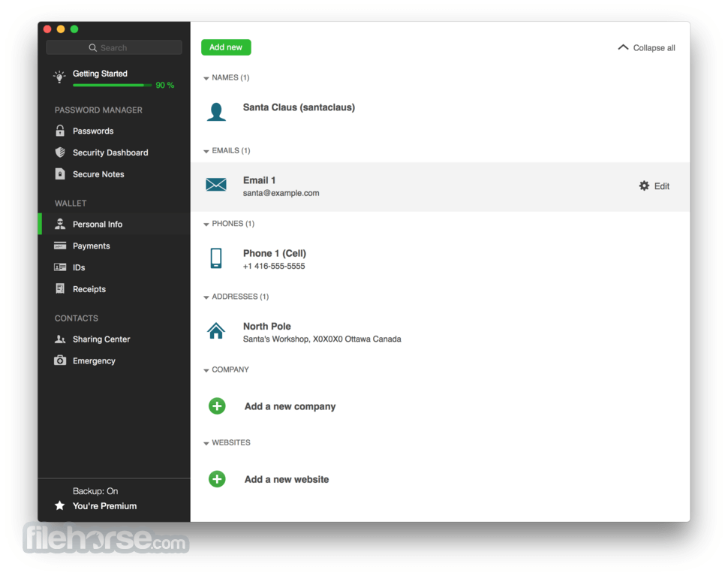
Task: Open Getting Started guide
Action: [100, 74]
